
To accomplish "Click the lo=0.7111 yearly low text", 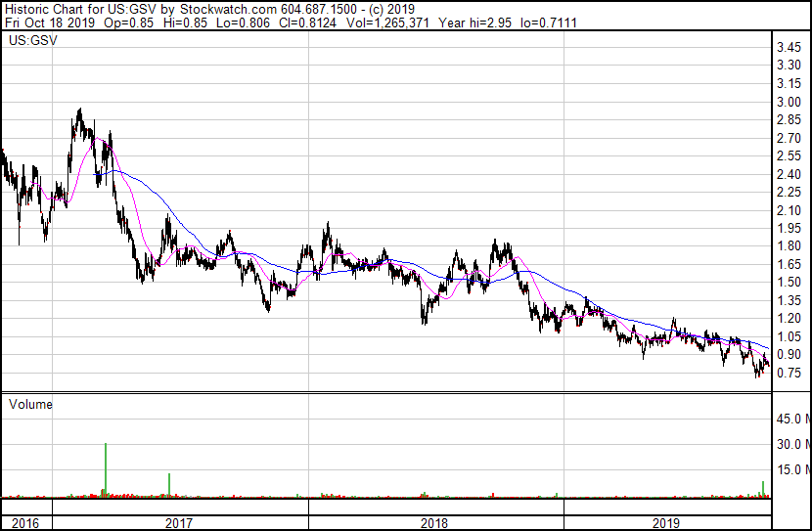I will (x=549, y=22).
